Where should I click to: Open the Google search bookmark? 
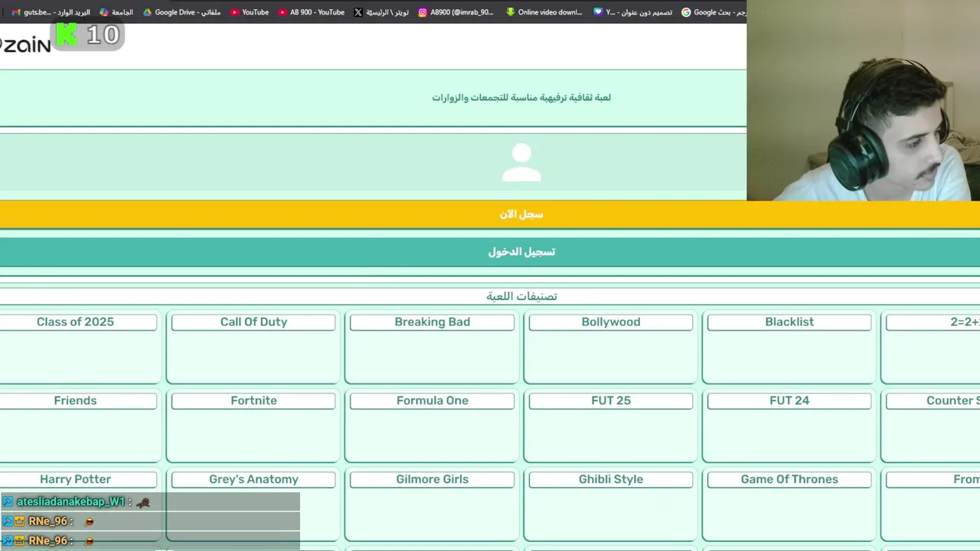click(714, 12)
